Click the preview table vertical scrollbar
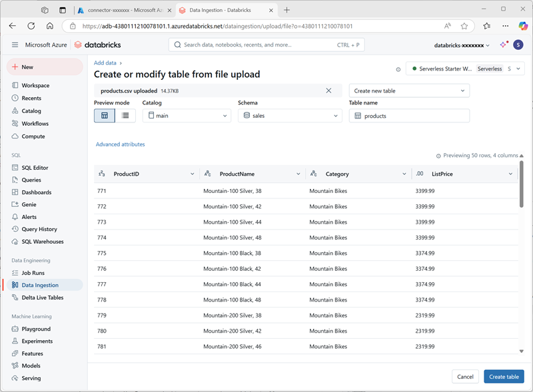The image size is (533, 392). 522,184
